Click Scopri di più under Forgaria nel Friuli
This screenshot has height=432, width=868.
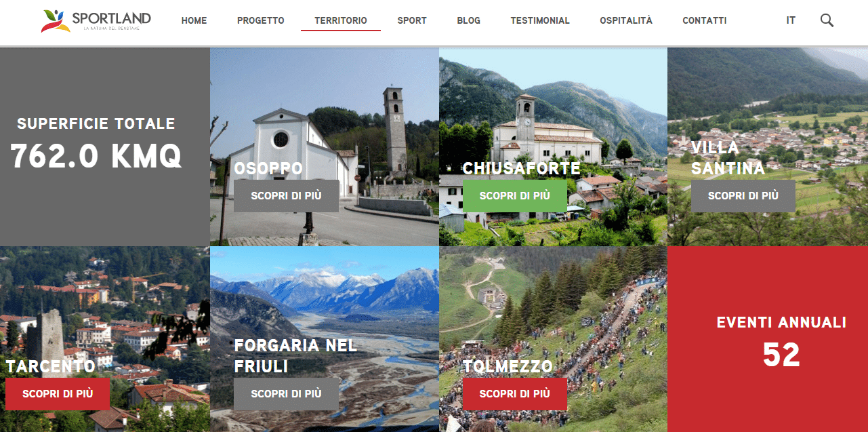pos(286,394)
